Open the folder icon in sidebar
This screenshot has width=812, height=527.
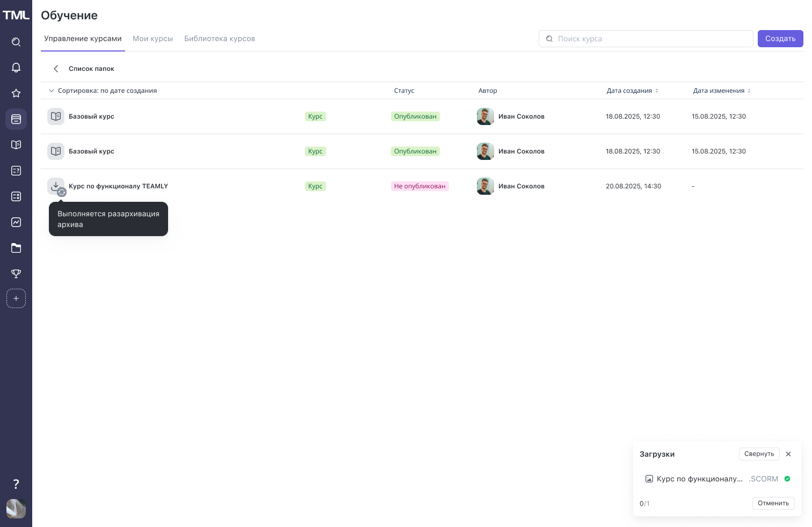point(16,248)
